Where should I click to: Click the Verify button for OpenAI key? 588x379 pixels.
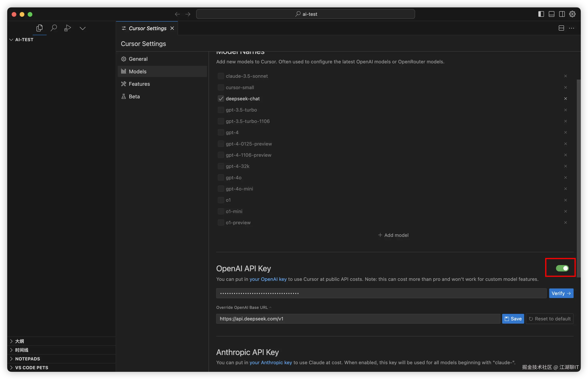tap(561, 293)
